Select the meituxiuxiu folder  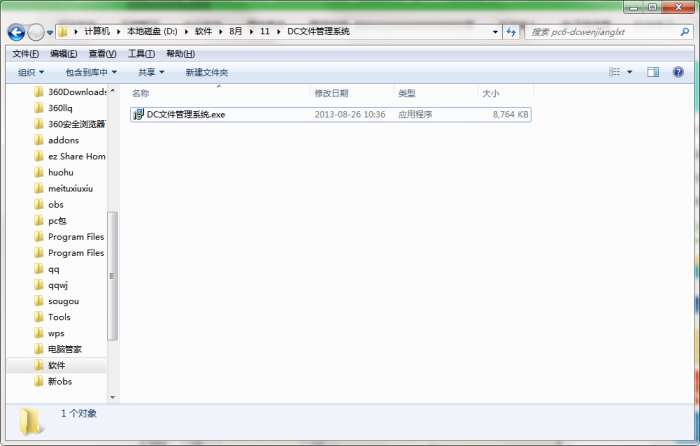70,188
